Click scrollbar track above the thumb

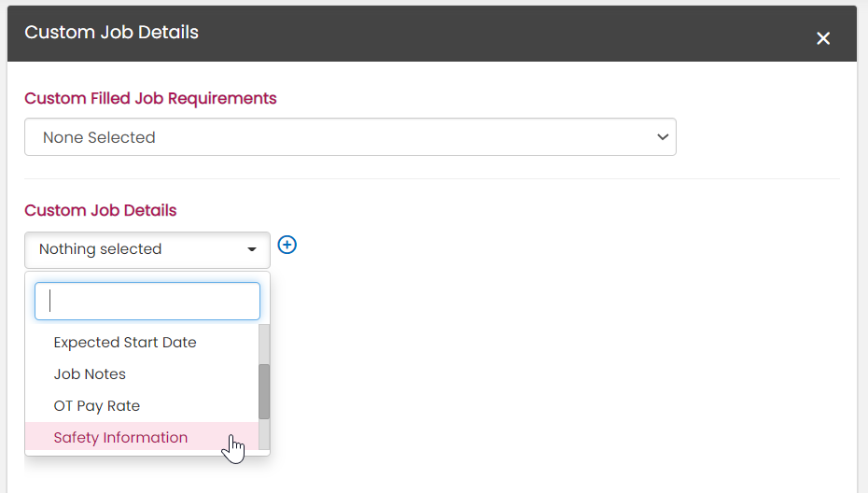pos(264,344)
